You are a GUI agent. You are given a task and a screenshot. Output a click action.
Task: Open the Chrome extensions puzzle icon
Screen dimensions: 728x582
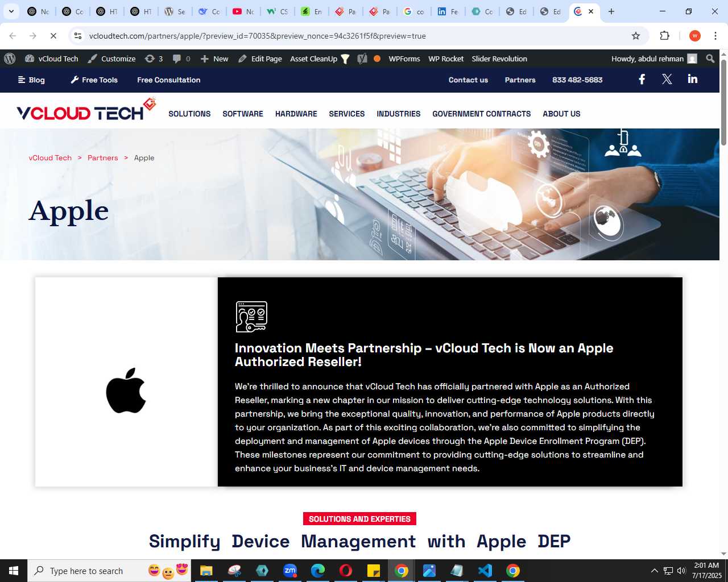tap(664, 36)
